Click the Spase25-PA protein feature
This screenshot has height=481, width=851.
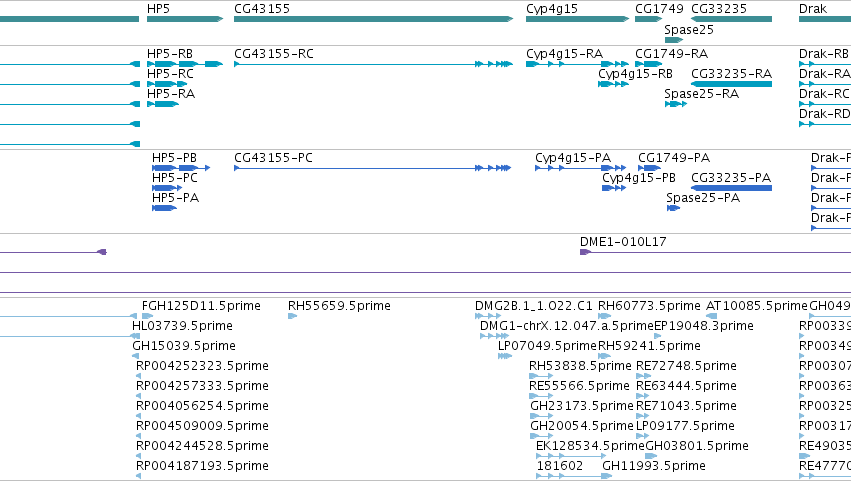point(674,208)
